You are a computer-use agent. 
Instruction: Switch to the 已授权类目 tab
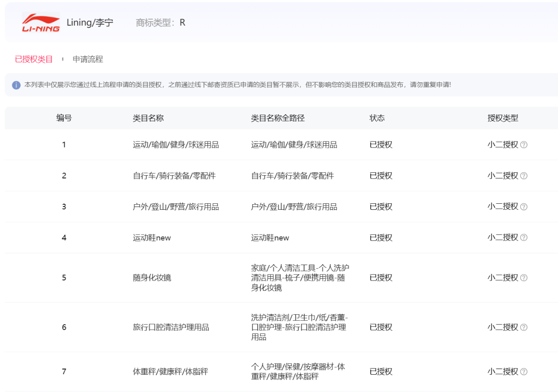tap(34, 59)
